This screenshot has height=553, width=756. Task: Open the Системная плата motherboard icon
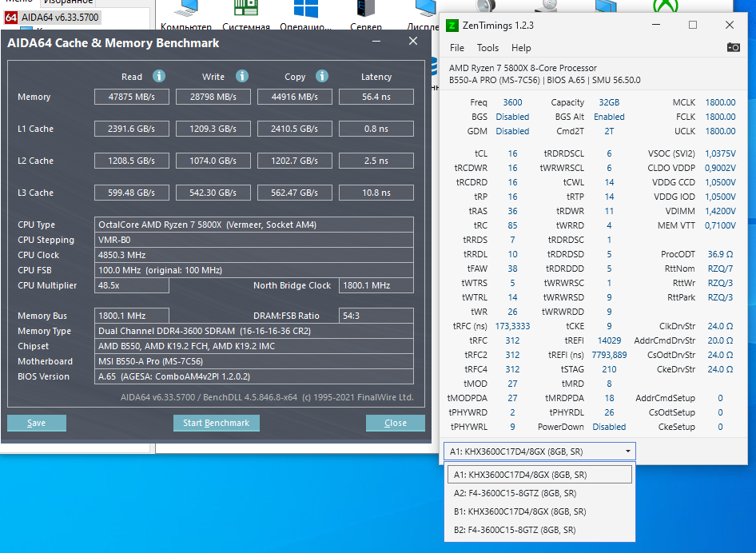tap(246, 14)
